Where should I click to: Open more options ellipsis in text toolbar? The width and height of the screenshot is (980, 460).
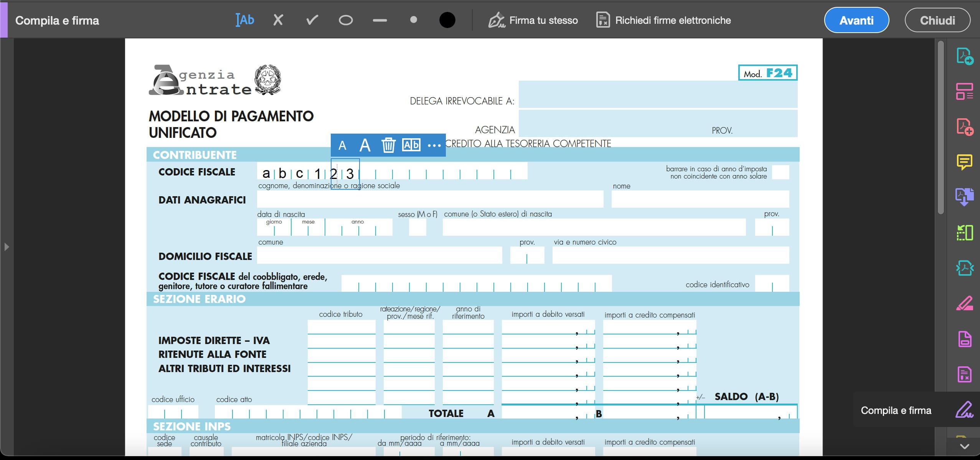click(434, 146)
